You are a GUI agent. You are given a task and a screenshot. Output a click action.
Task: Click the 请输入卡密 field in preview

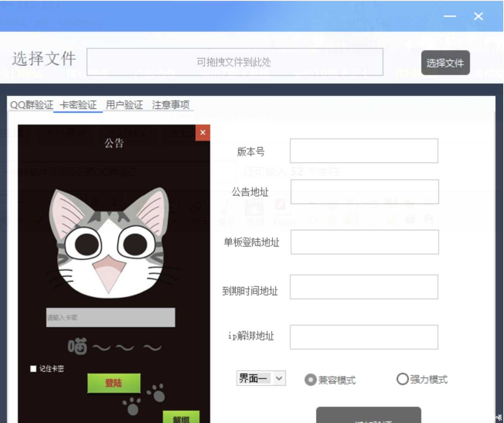click(111, 317)
